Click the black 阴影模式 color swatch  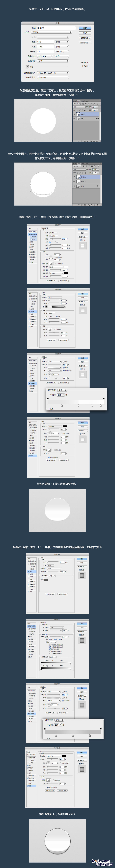(x=66, y=273)
